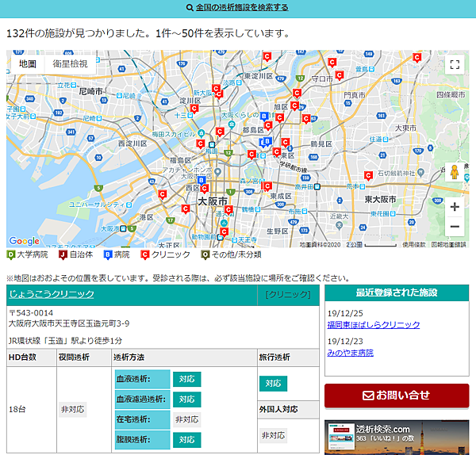
Task: Click the 19/12/23 registration date
Action: (345, 342)
